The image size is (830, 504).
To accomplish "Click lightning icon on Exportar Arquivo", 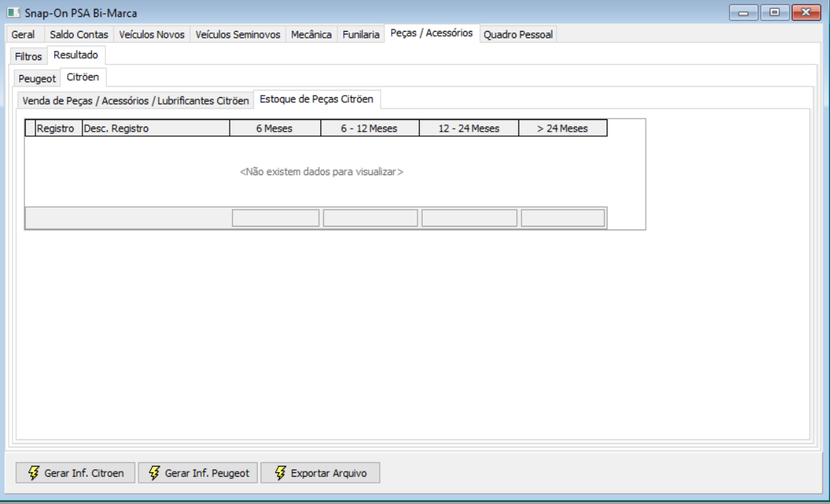I will tap(280, 473).
